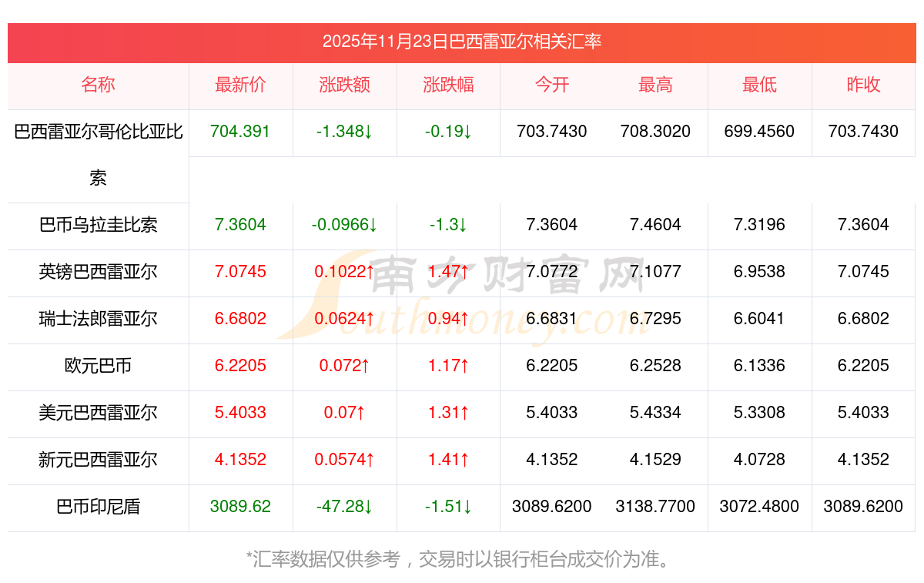This screenshot has width=924, height=583.
Task: Click change percent 1.47↑
Action: [x=448, y=272]
